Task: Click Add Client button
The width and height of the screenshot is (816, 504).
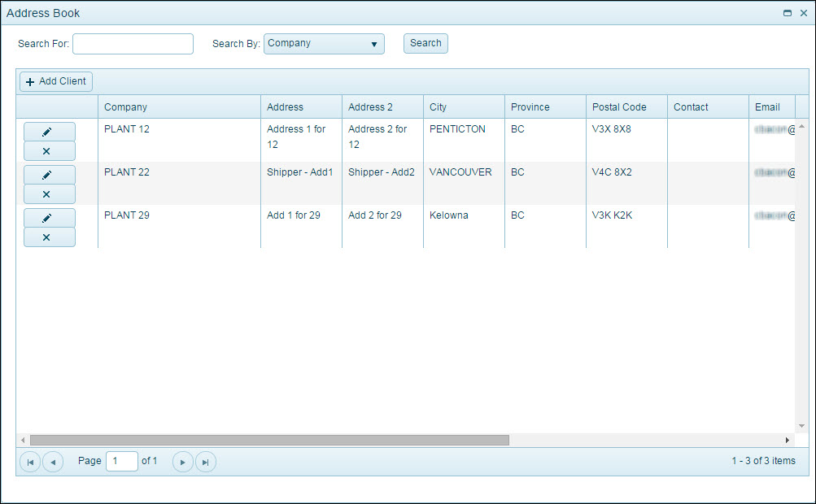Action: pyautogui.click(x=56, y=81)
